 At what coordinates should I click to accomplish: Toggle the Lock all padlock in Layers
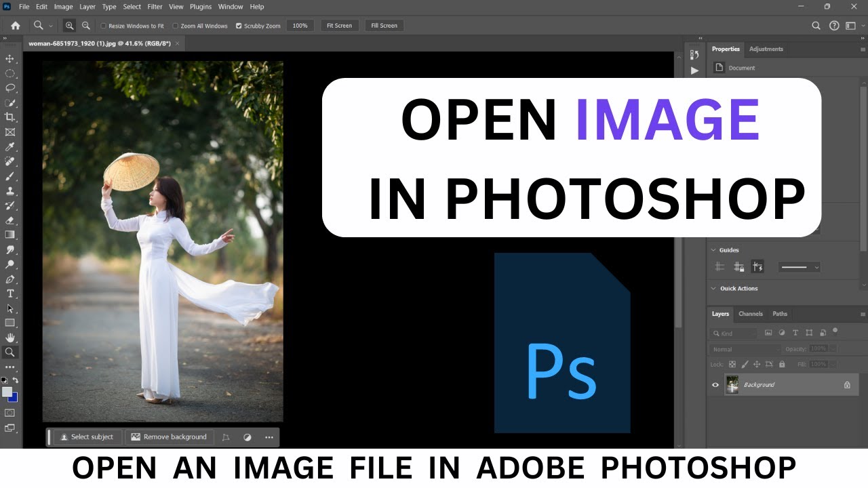point(782,365)
